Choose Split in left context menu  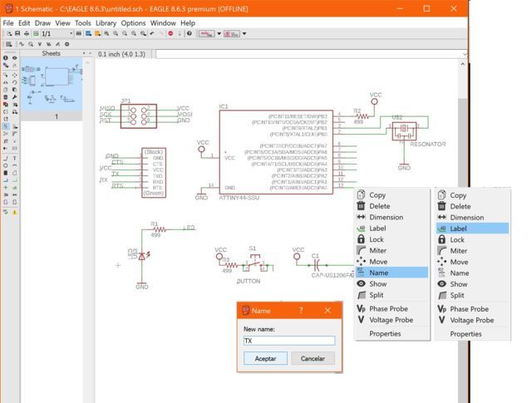click(392, 295)
